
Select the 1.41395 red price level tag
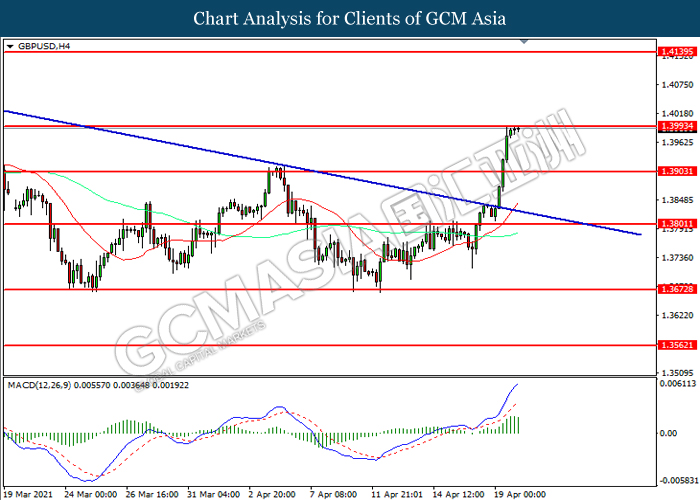tap(677, 52)
